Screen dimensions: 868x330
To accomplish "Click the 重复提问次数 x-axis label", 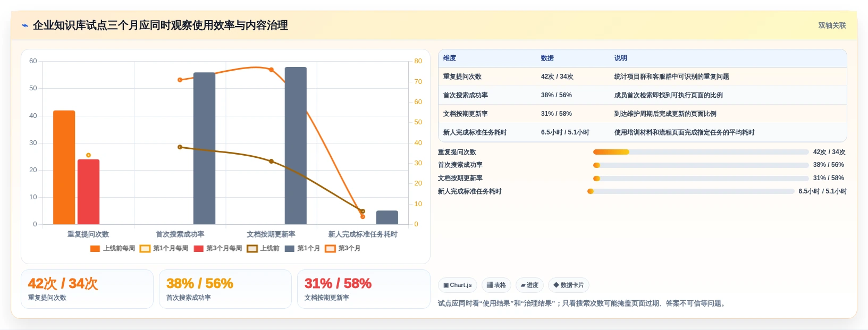I will [x=88, y=234].
